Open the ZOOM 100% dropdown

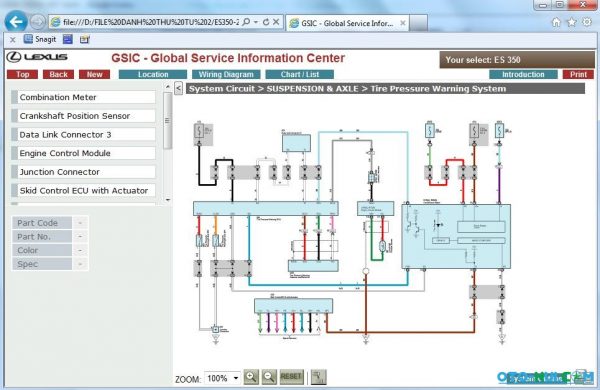point(222,378)
